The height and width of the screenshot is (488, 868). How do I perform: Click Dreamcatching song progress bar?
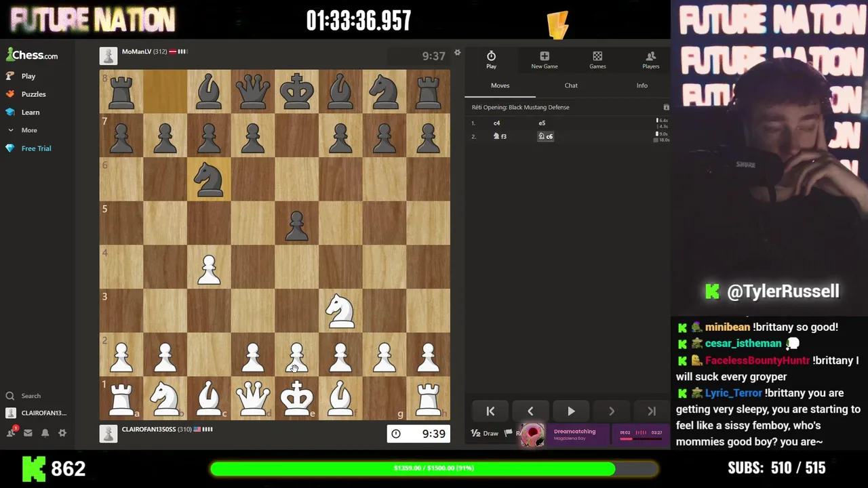(640, 439)
